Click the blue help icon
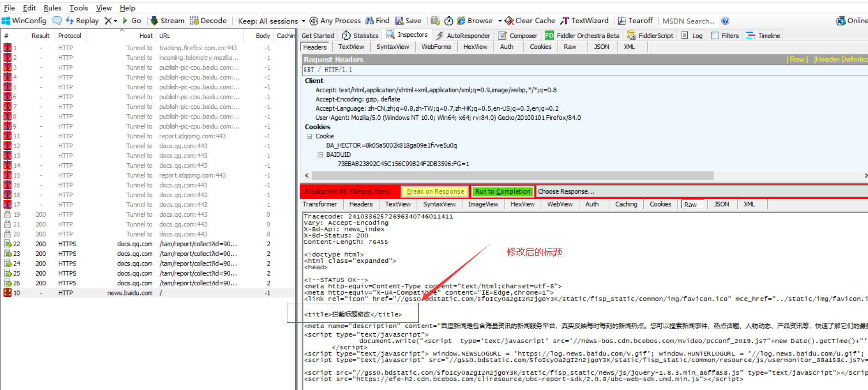The height and width of the screenshot is (390, 868). tap(725, 21)
